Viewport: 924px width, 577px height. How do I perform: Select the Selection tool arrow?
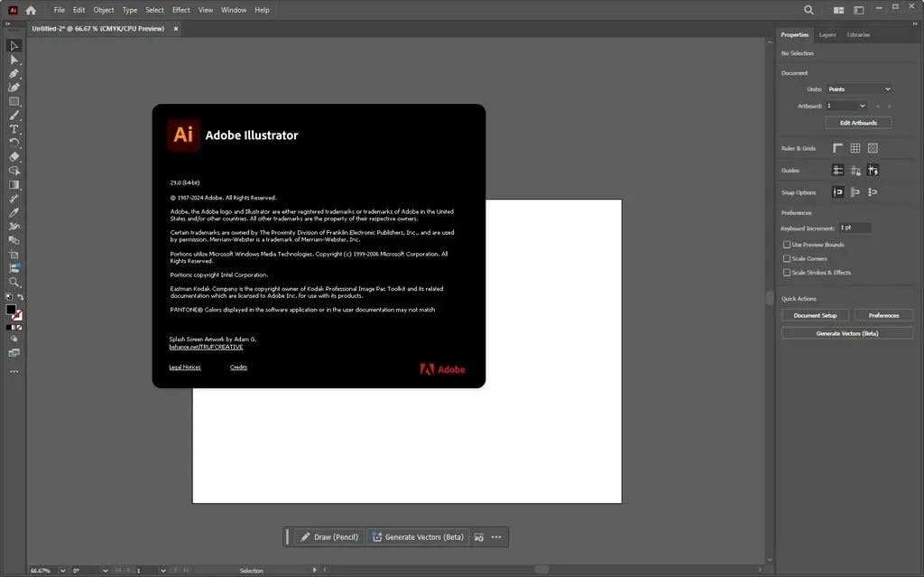click(14, 46)
